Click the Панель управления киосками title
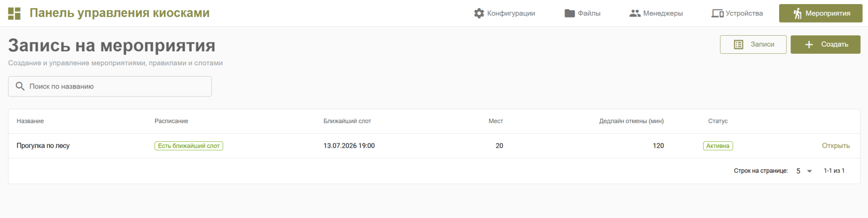 [x=119, y=13]
